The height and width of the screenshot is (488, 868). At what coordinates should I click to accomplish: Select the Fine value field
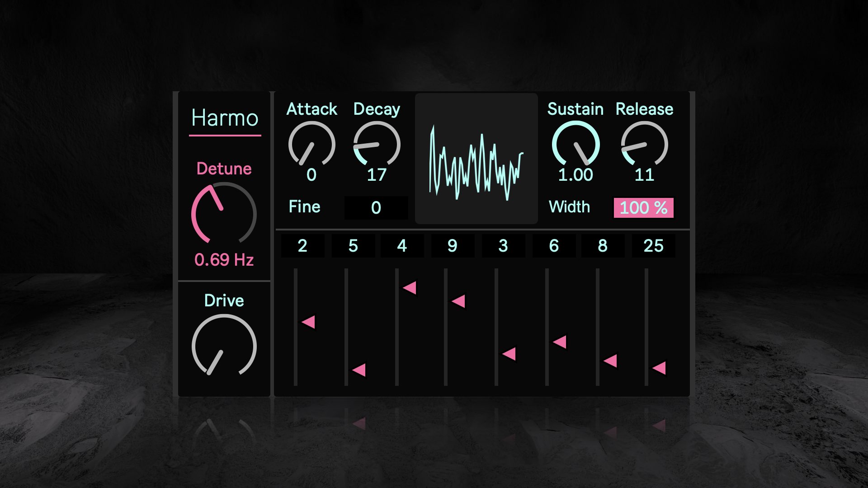(376, 208)
